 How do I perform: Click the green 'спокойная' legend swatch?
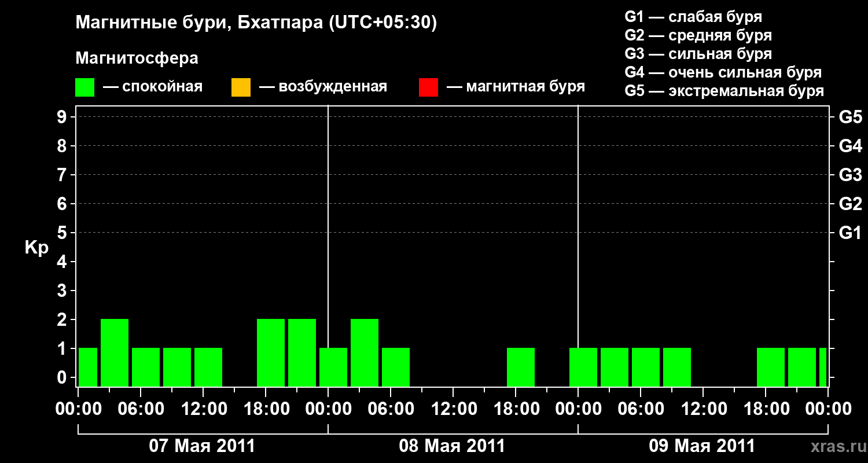coord(85,87)
